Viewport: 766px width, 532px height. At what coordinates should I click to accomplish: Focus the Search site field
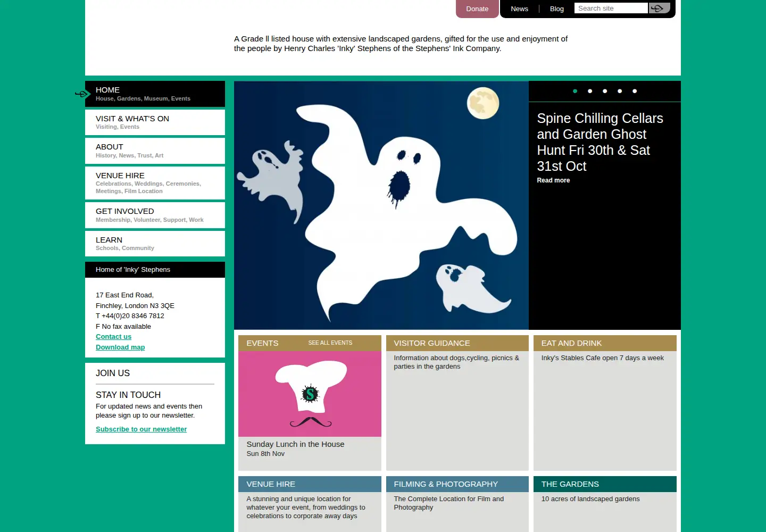click(611, 8)
